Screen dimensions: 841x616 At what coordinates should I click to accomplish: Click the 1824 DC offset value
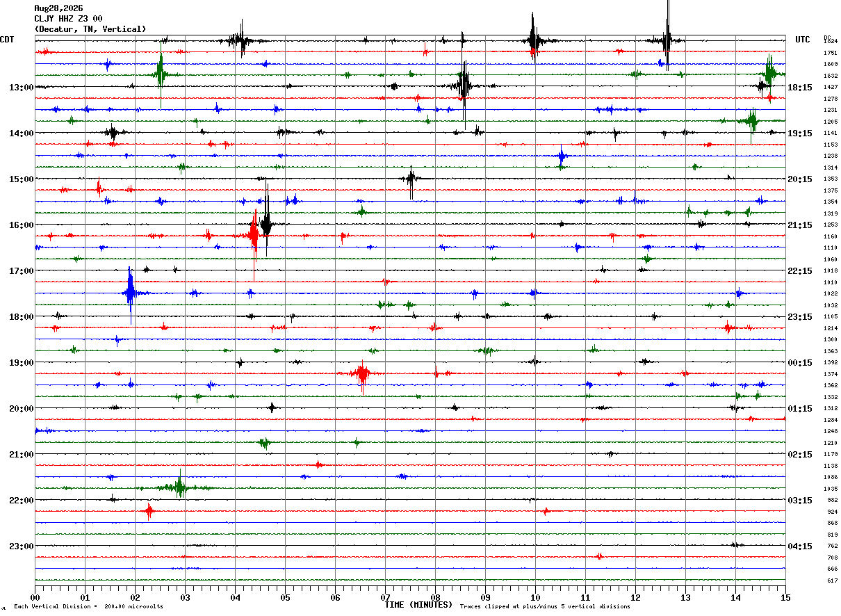831,42
